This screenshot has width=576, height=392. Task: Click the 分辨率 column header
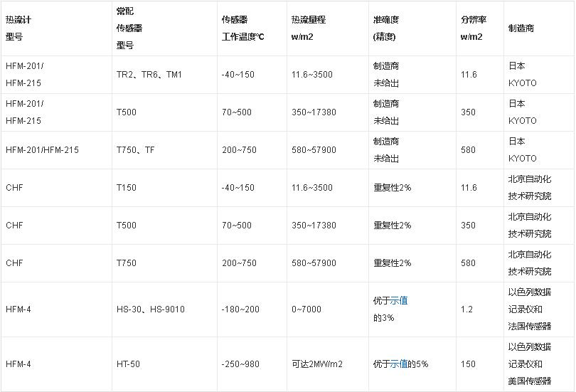tap(473, 28)
